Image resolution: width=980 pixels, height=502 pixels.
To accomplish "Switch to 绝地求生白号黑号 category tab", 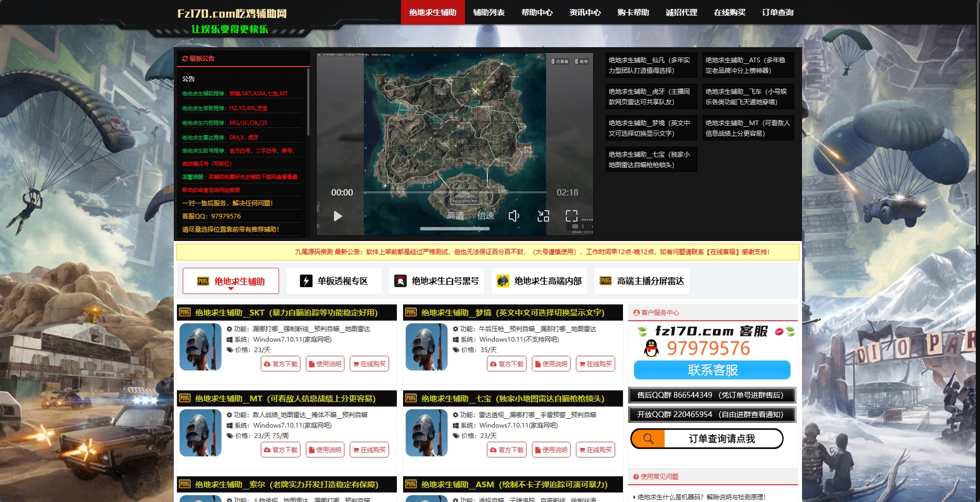I will click(437, 281).
